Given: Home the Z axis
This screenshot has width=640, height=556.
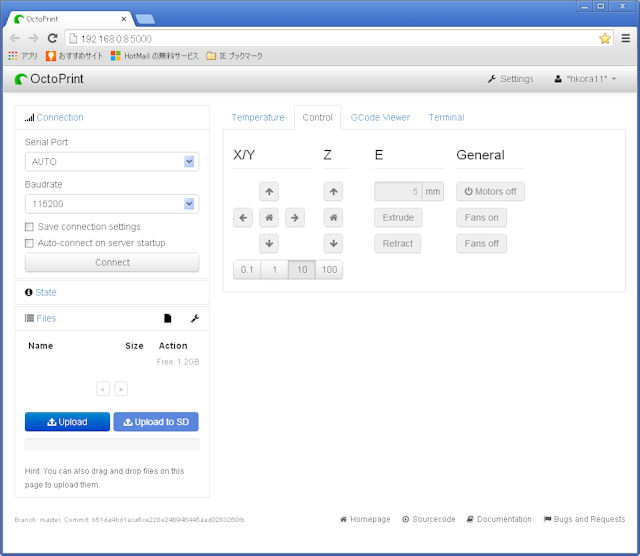Looking at the screenshot, I should point(333,218).
